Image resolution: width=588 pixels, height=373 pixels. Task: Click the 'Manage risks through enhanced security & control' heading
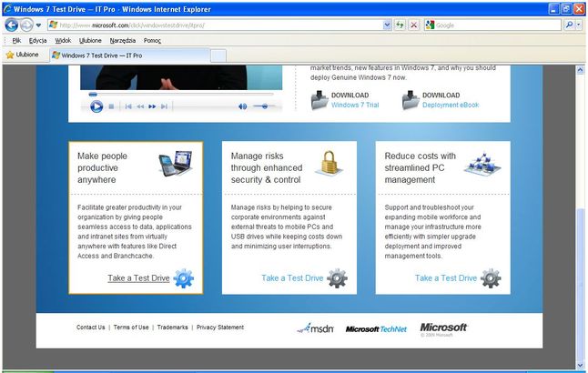267,167
